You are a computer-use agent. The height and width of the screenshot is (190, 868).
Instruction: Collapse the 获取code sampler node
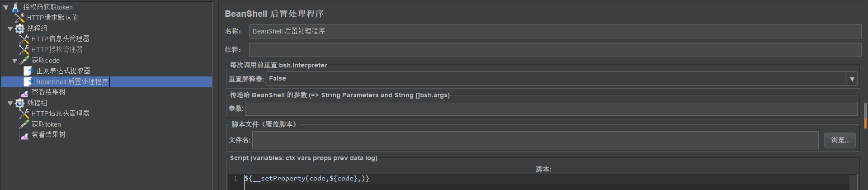(x=15, y=61)
